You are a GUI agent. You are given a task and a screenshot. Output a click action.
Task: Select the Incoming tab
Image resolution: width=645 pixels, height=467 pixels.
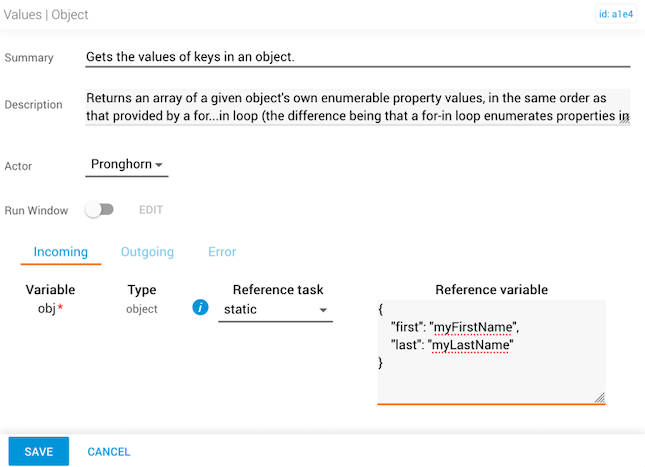61,252
